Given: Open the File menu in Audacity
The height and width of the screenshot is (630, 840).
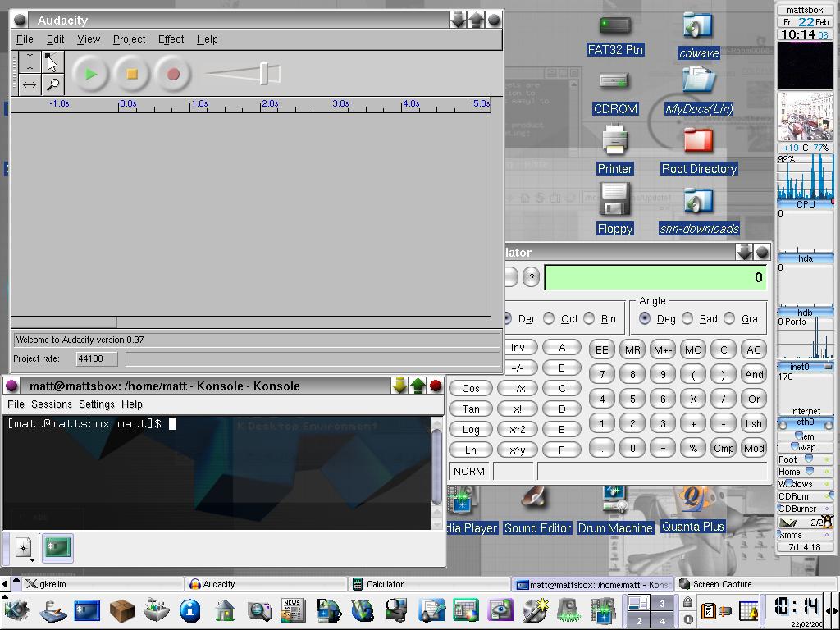Looking at the screenshot, I should tap(25, 39).
